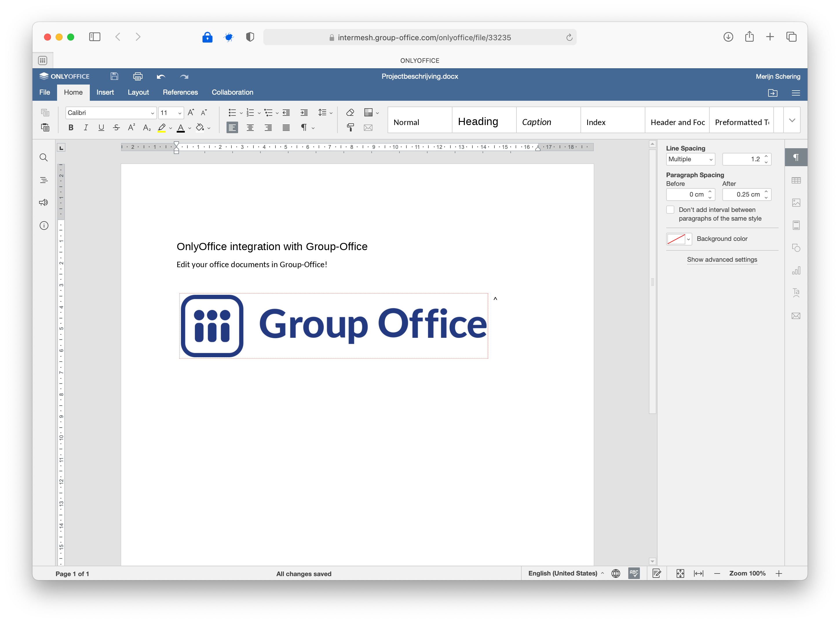Switch to the Layout tab
This screenshot has height=623, width=840.
click(x=138, y=92)
